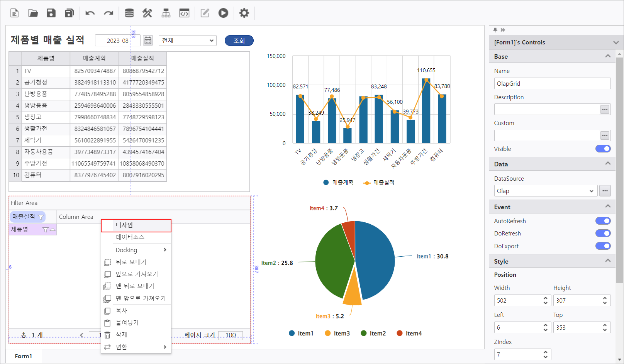
Task: Click the pin icon in properties panel
Action: pyautogui.click(x=495, y=30)
